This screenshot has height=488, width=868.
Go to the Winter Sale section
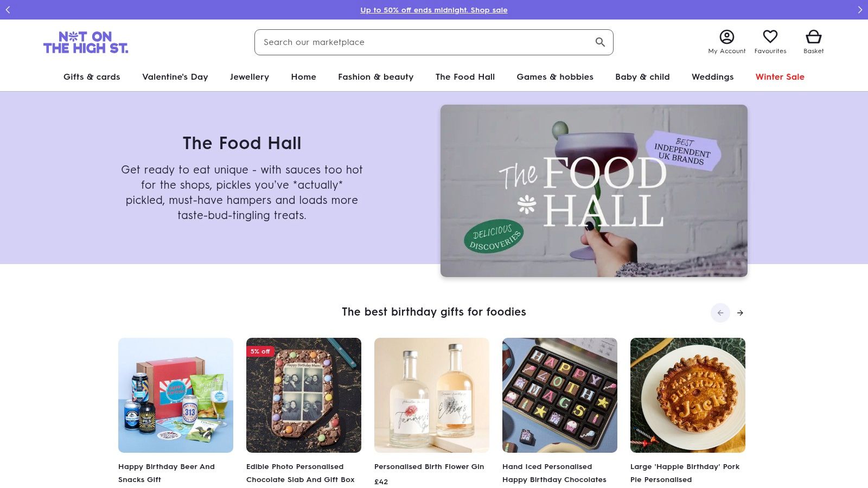780,77
